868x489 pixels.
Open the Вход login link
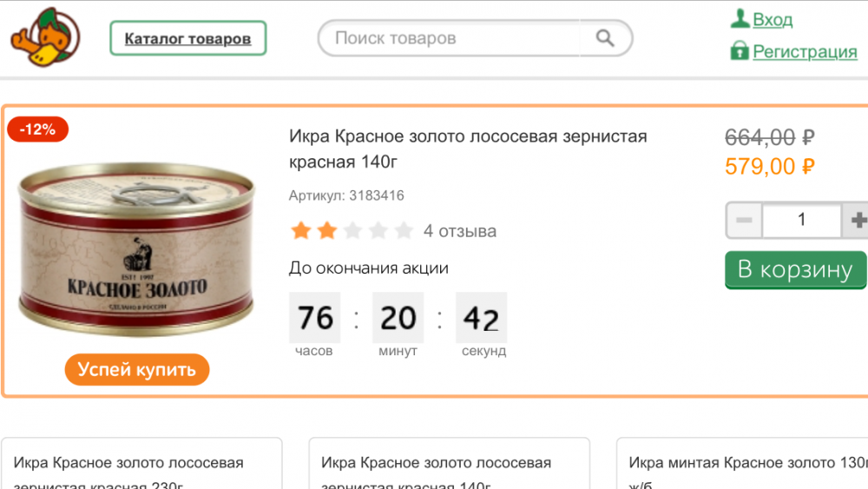(x=772, y=19)
